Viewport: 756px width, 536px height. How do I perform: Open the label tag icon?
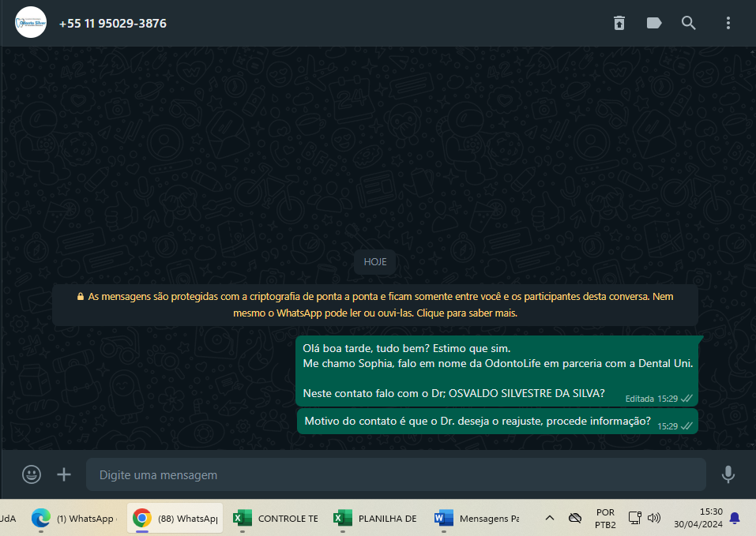coord(654,23)
